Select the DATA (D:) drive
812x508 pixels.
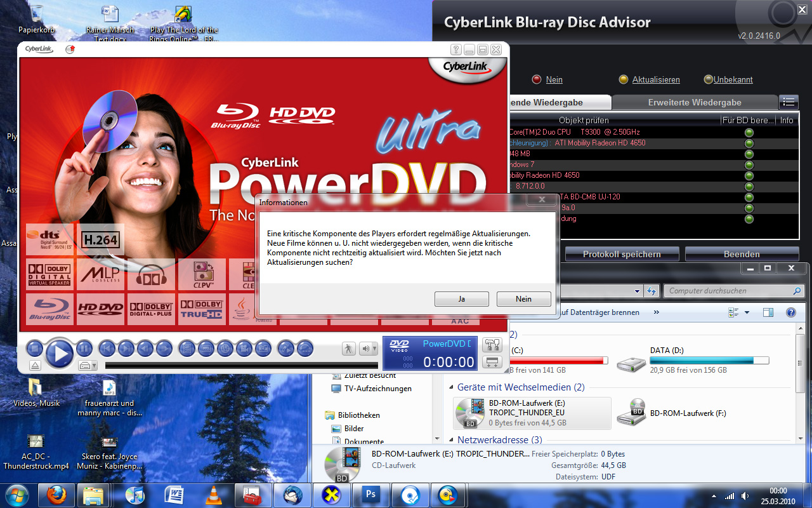click(694, 360)
